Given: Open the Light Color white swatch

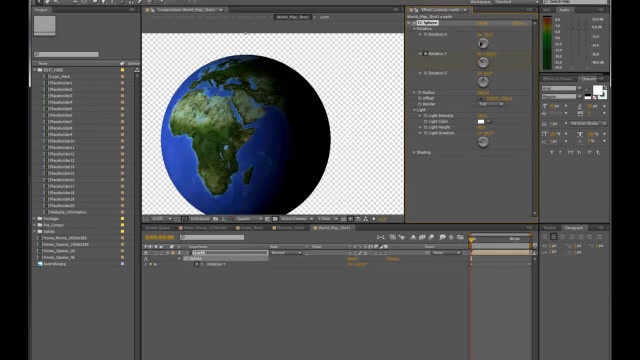Looking at the screenshot, I should pos(481,122).
